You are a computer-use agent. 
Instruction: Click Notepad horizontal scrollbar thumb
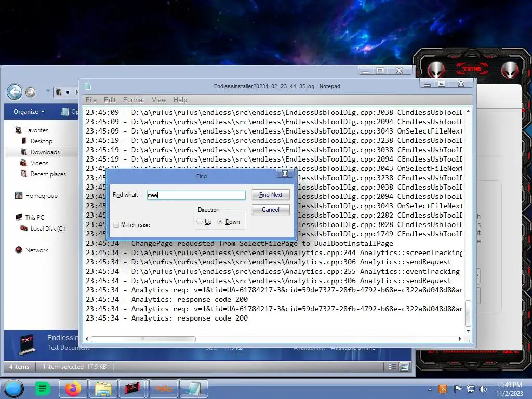[x=143, y=339]
